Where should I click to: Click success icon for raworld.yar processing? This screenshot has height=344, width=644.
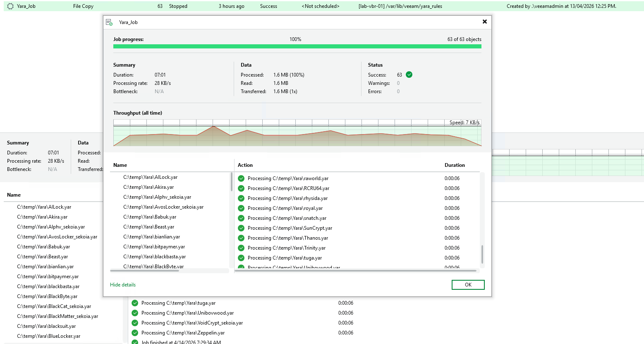click(241, 178)
